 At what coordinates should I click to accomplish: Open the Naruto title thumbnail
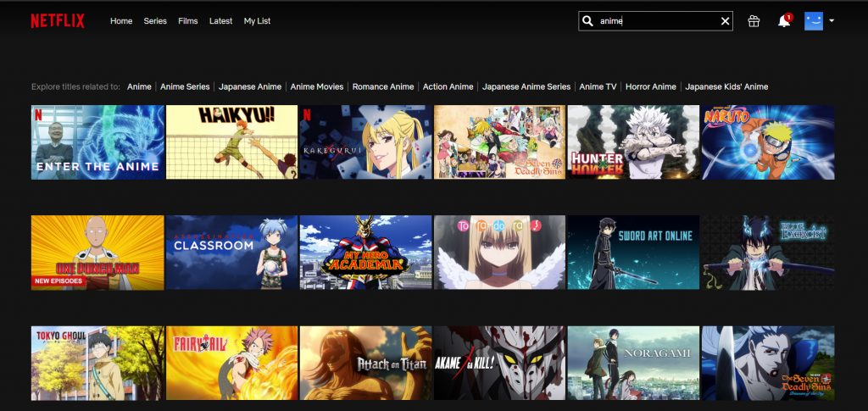click(767, 142)
